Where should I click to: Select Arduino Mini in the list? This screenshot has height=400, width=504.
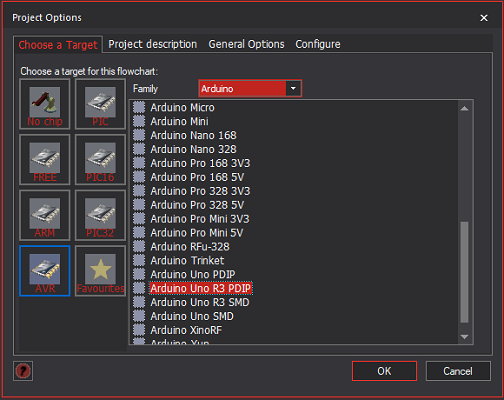179,121
